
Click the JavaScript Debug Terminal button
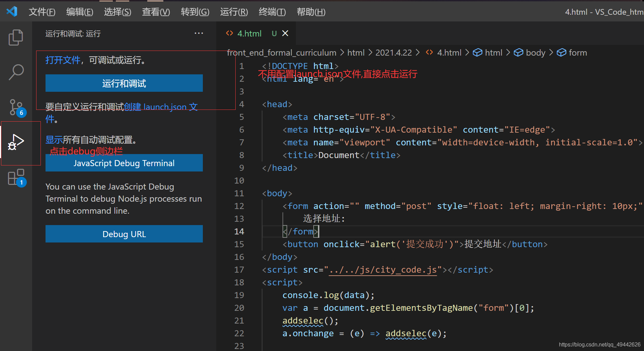coord(124,163)
